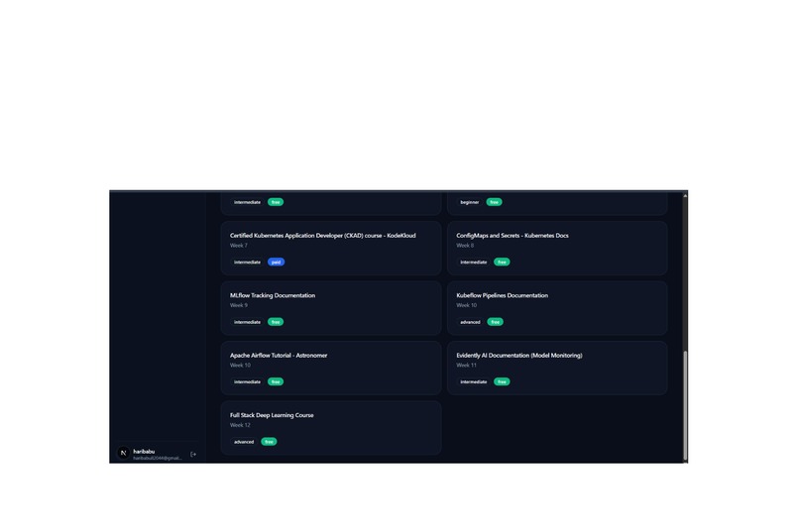Click the paid badge on the CKAD course

276,263
